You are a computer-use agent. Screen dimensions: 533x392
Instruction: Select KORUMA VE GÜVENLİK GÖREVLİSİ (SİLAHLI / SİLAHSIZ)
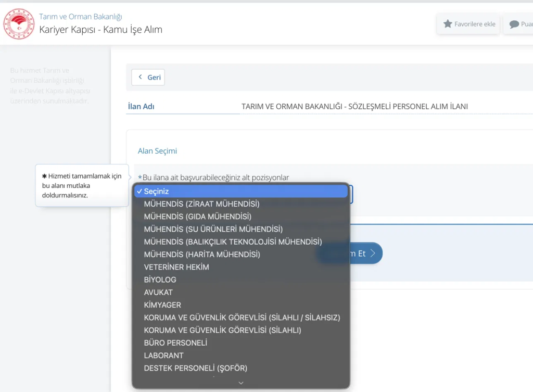[241, 318]
